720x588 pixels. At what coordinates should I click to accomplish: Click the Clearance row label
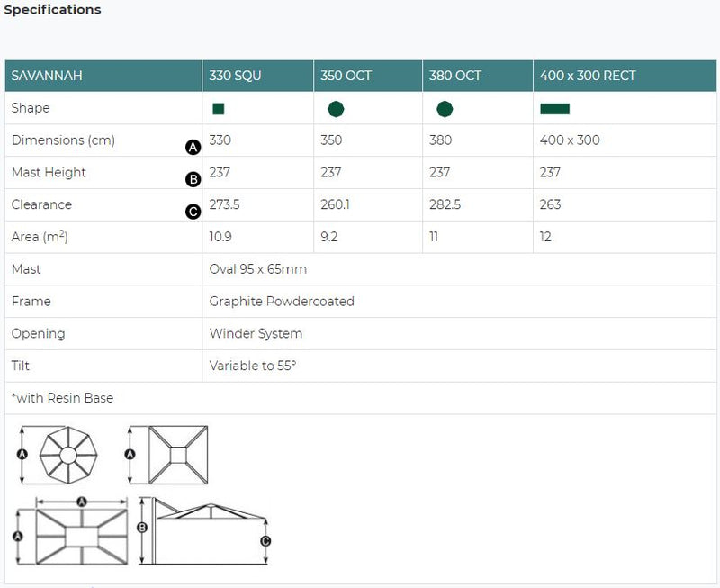coord(41,204)
